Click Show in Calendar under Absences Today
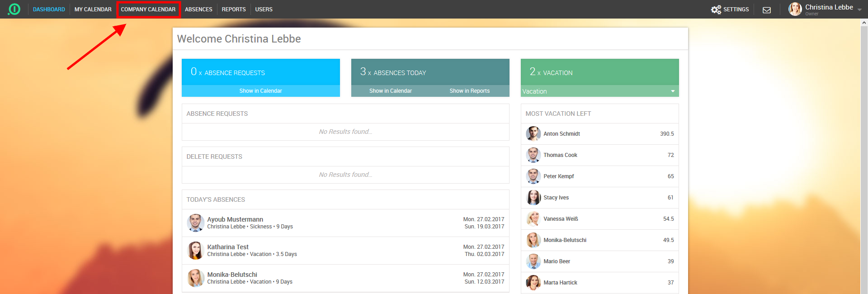The width and height of the screenshot is (868, 294). coord(390,91)
